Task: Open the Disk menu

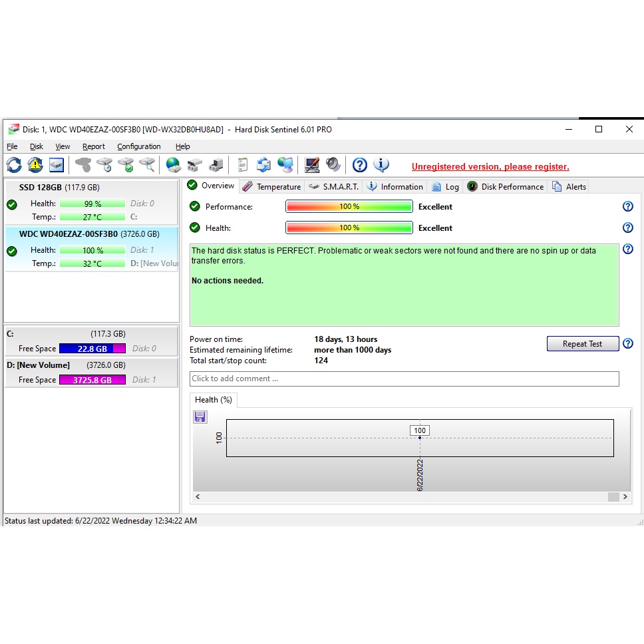Action: point(37,146)
